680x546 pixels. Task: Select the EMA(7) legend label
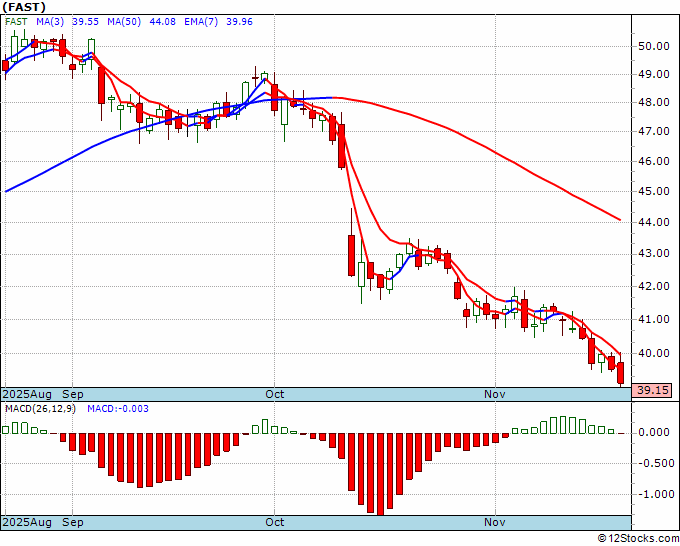coord(201,22)
